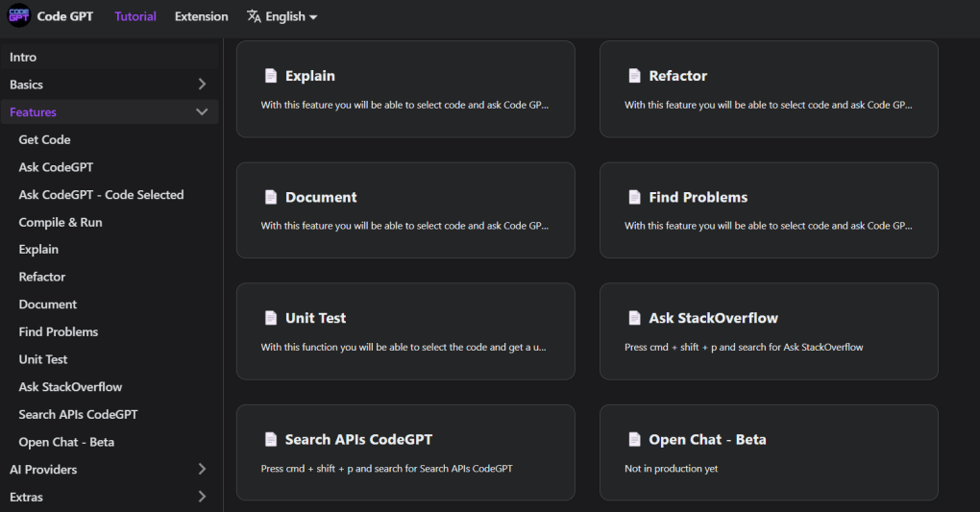Go to the Extension nav item
Screen dimensions: 980x512
coord(202,16)
